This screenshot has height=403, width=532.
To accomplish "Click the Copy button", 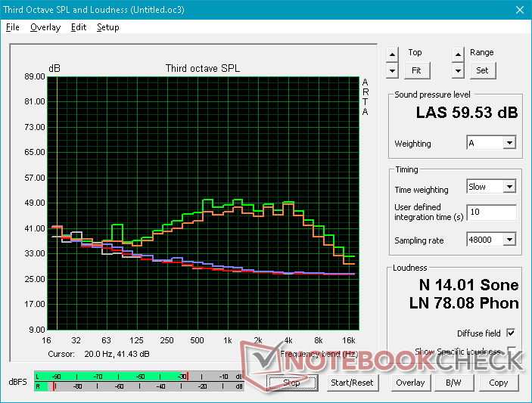I will [499, 383].
